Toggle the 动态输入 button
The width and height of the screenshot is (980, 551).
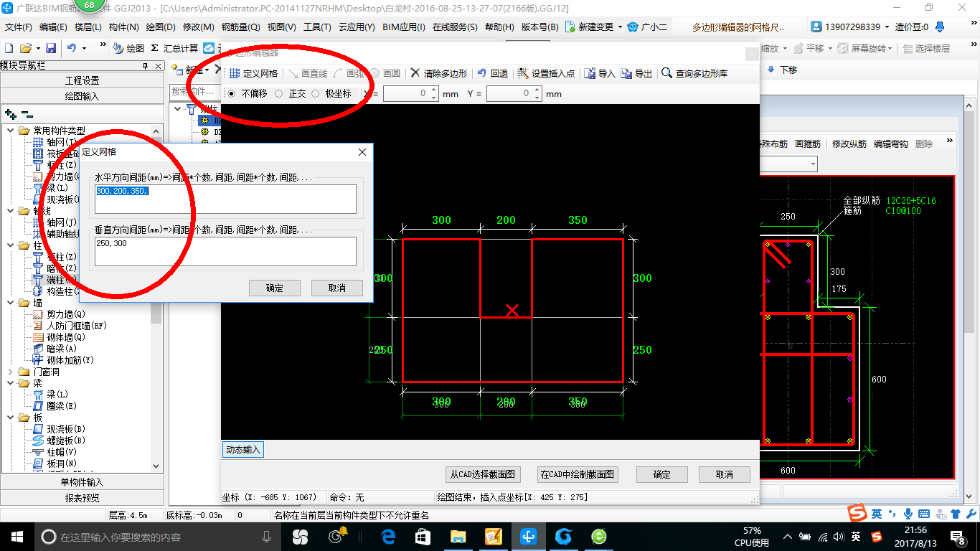tap(243, 450)
